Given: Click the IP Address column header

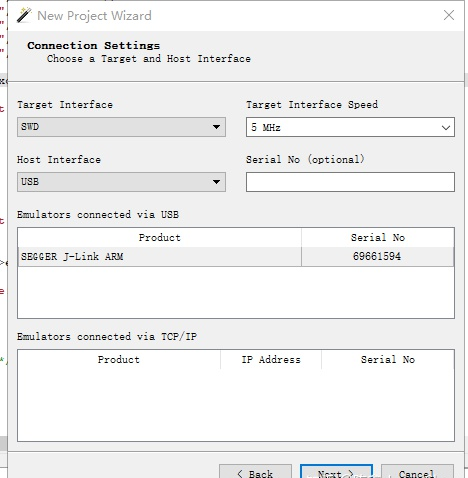Looking at the screenshot, I should [271, 360].
